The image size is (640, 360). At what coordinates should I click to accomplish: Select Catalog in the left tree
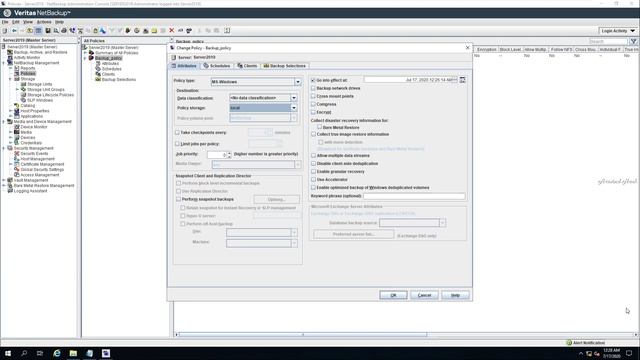(28, 105)
